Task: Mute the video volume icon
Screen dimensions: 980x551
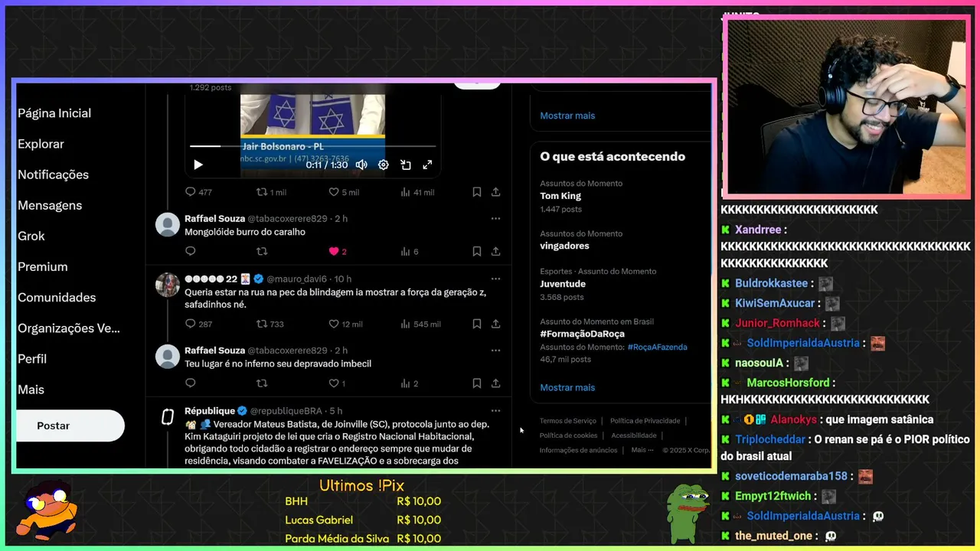Action: [361, 165]
